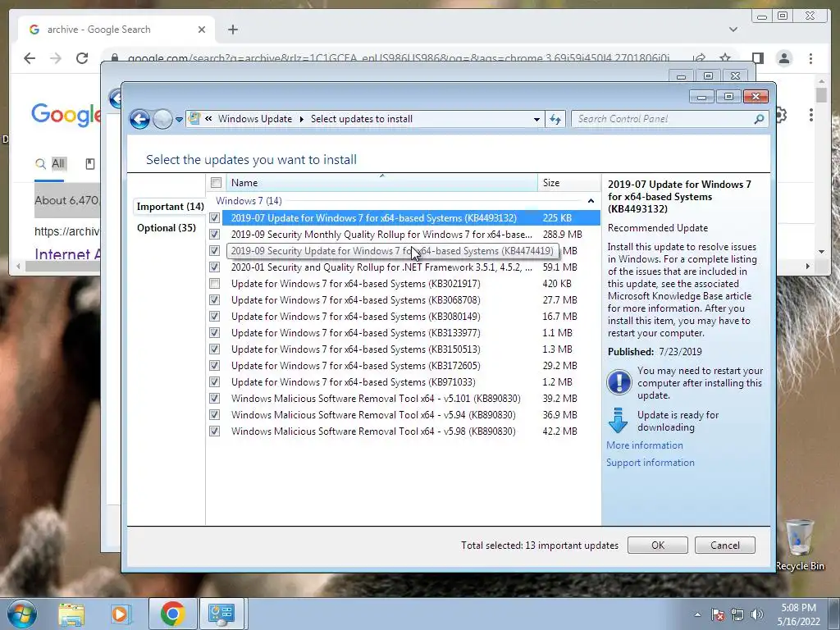Switch to Chrome from the taskbar
Image resolution: width=840 pixels, height=630 pixels.
pos(172,614)
